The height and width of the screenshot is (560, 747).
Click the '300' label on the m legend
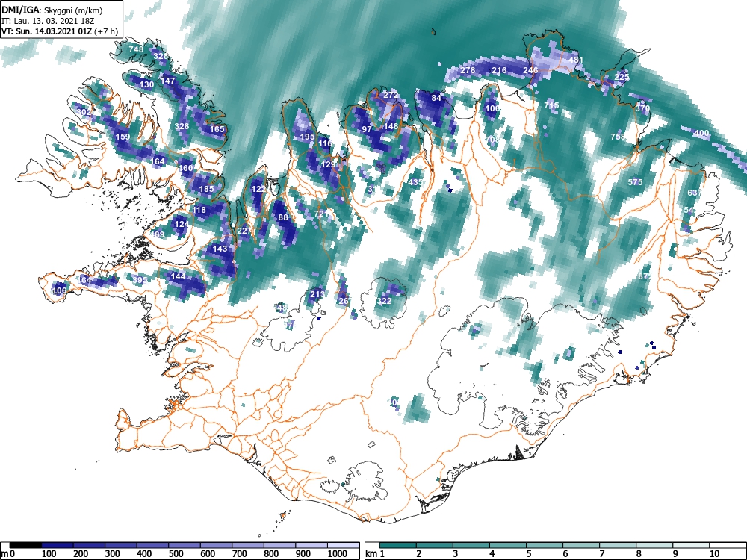113,554
